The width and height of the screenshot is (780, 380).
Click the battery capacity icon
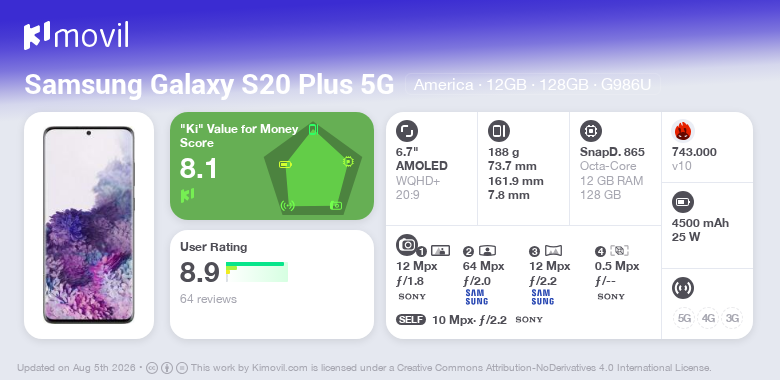[683, 202]
